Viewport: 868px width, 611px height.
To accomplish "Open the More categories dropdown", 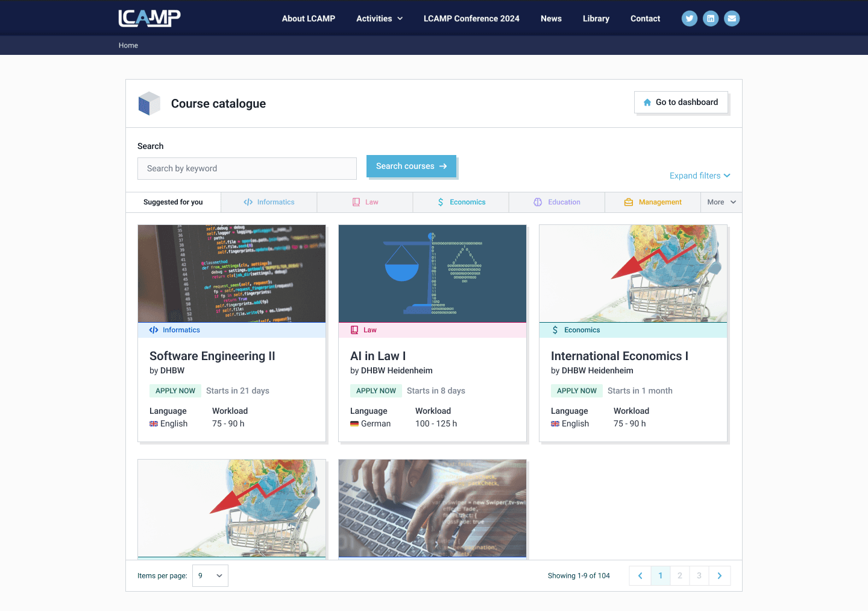I will (x=721, y=201).
